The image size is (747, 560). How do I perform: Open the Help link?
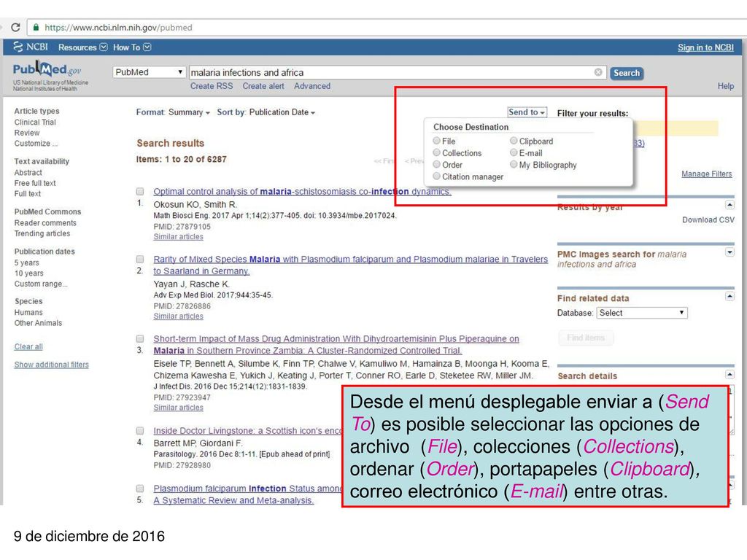click(726, 86)
